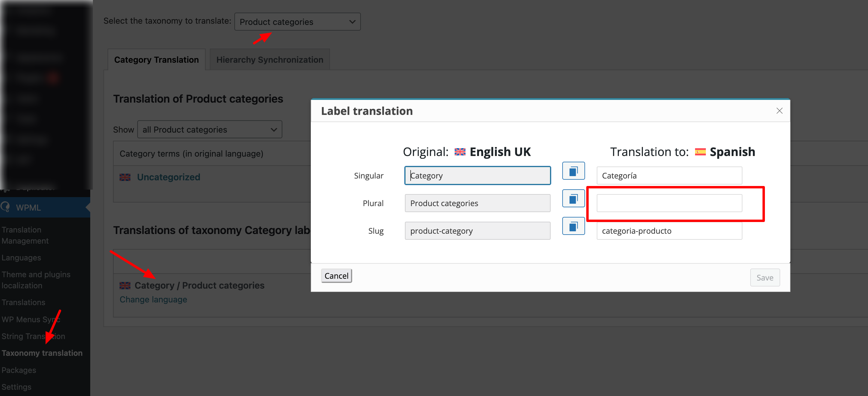868x396 pixels.
Task: Copy the Slug original to translation
Action: click(x=573, y=226)
